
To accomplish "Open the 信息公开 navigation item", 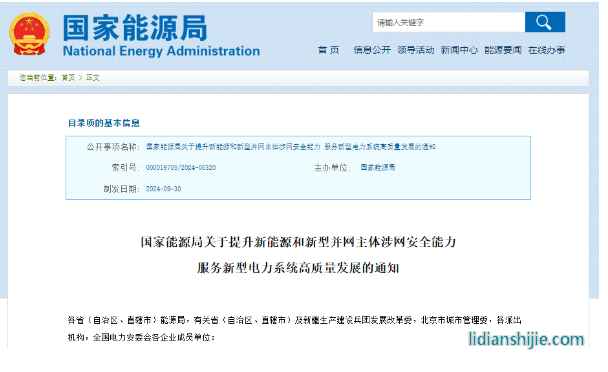I will 372,50.
